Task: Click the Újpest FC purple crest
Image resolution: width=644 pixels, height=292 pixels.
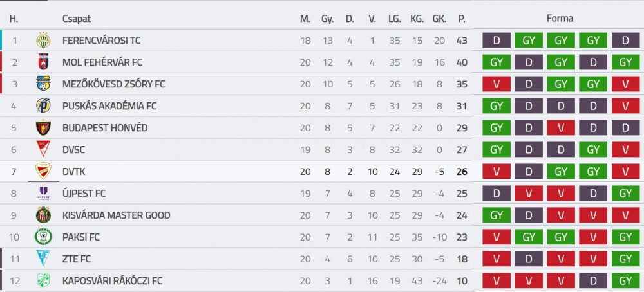Action: pos(43,193)
